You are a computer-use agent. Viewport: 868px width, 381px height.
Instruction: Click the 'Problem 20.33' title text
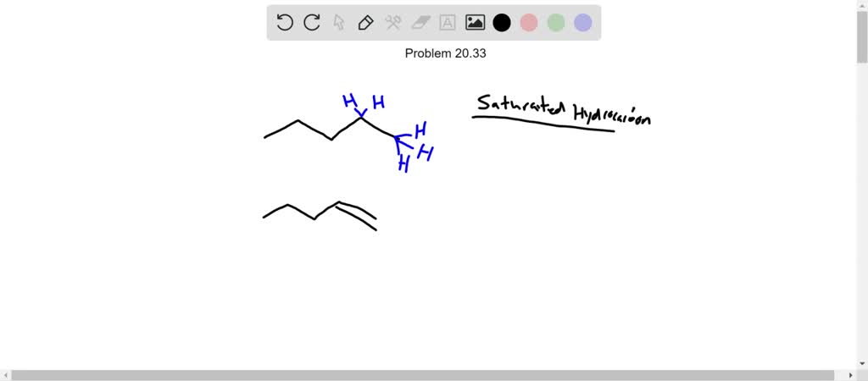[x=446, y=53]
